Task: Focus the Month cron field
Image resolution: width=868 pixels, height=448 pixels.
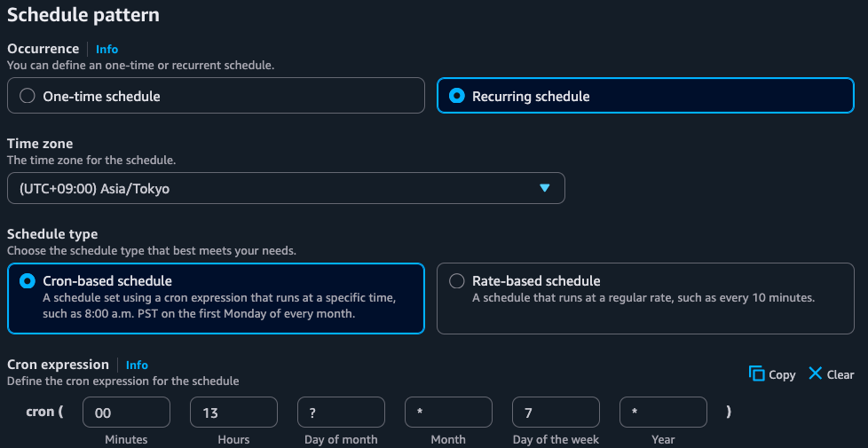Action: coord(448,413)
